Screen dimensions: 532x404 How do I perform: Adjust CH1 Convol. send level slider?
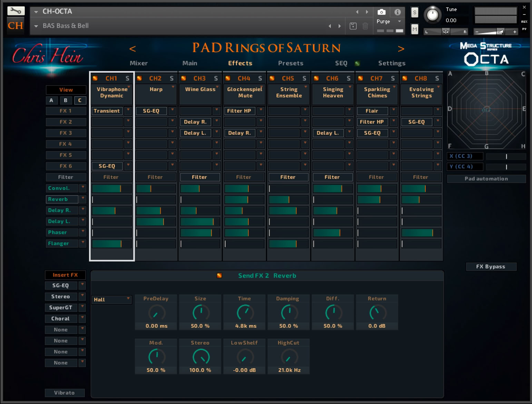point(112,188)
